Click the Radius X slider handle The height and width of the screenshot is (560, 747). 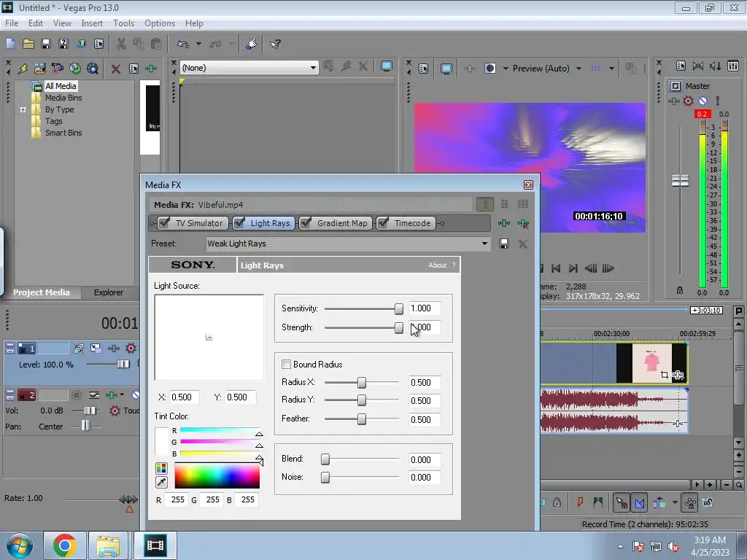(362, 383)
